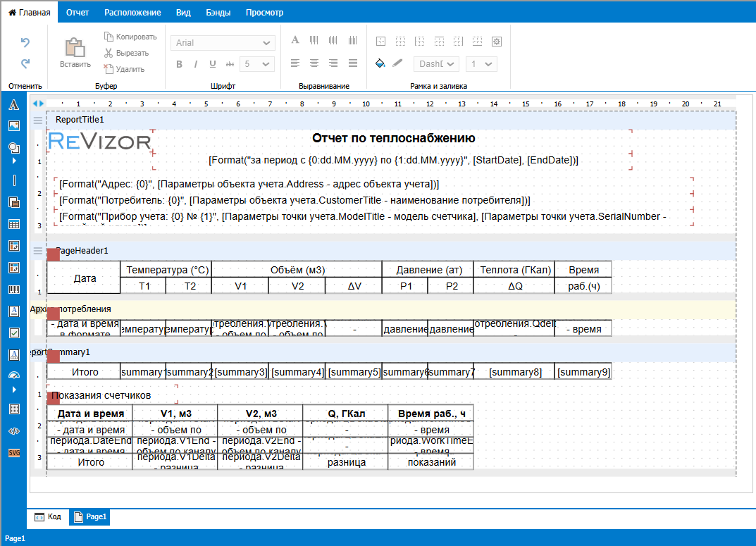Toggle the right border line
The image size is (756, 546).
[458, 42]
